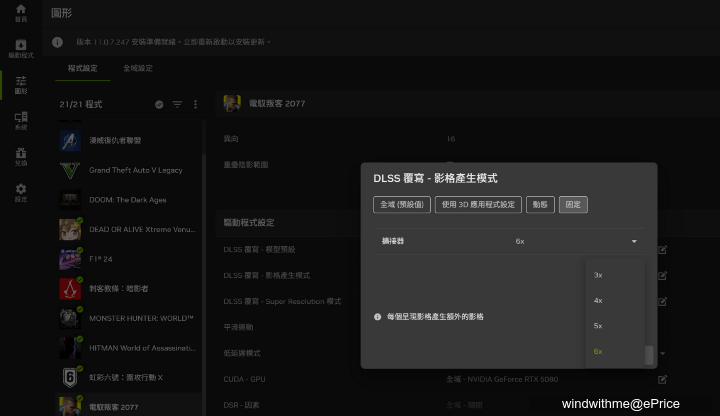This screenshot has height=416, width=720.
Task: Switch to the 程式設定 tab
Action: (x=83, y=68)
